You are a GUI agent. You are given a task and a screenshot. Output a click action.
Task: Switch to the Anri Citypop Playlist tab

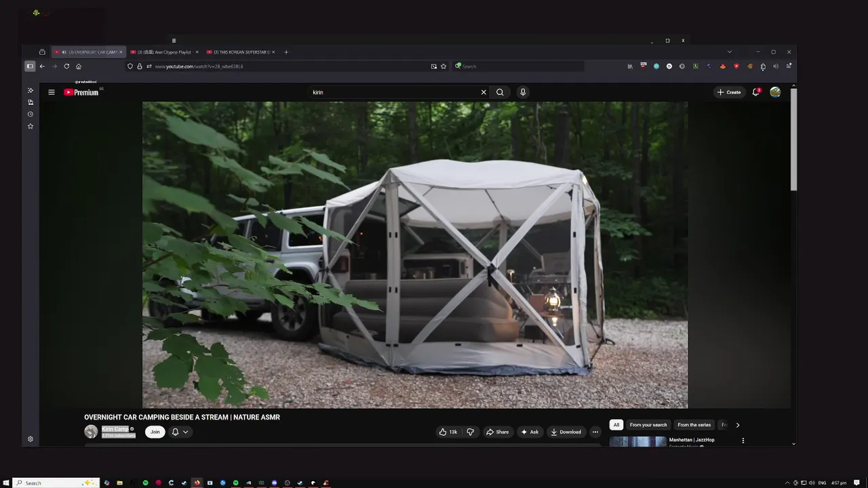(x=165, y=52)
